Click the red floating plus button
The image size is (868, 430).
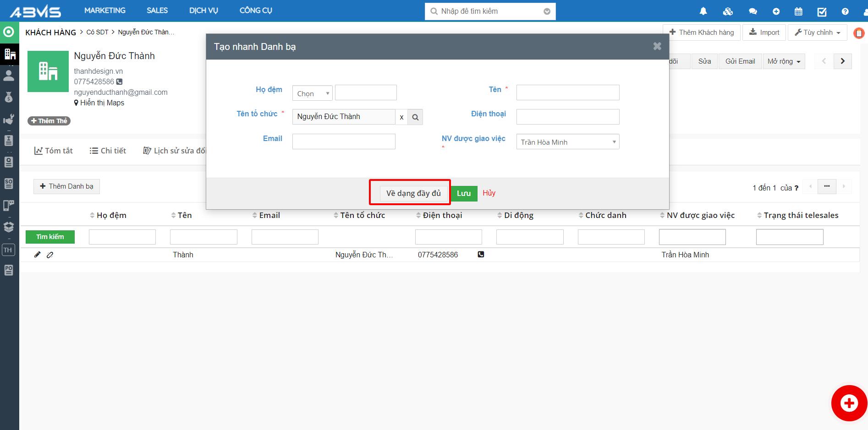849,403
